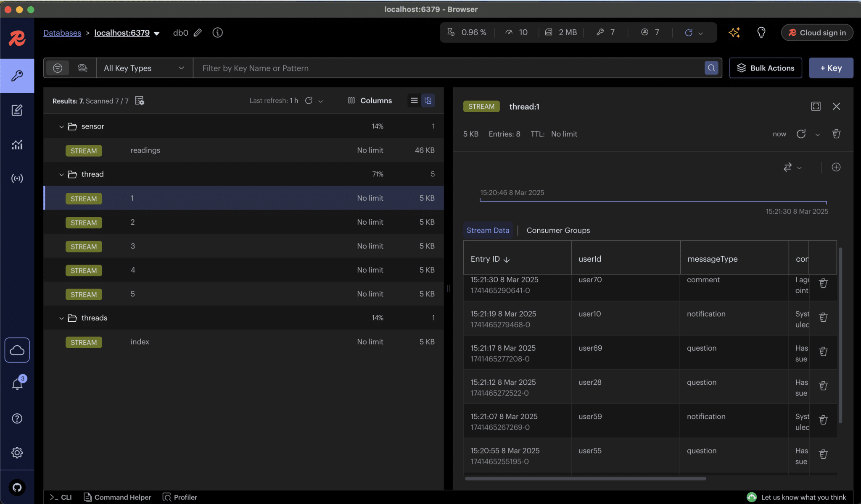The image size is (861, 504).
Task: Click the Bulk Actions button
Action: point(765,68)
